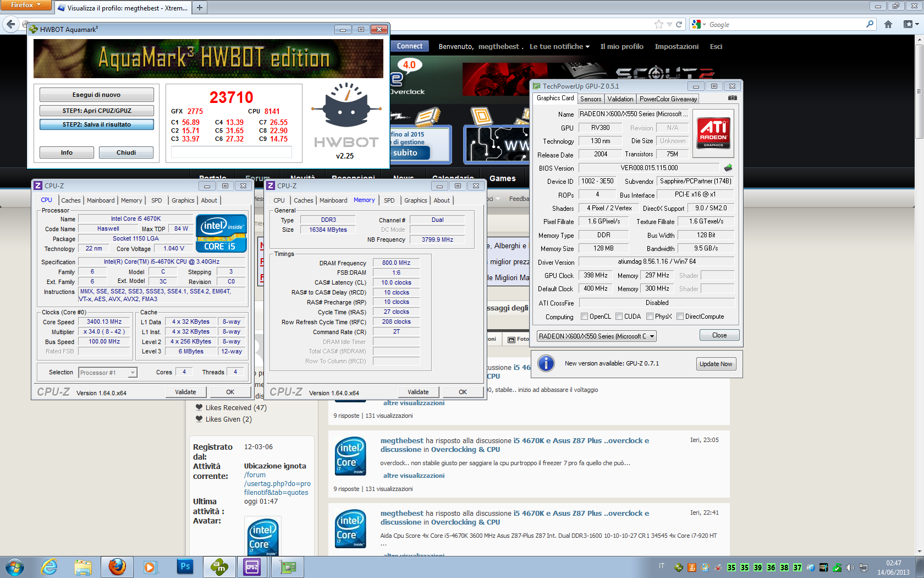Click Validate in left CPU-Z window
924x578 pixels.
[x=186, y=392]
